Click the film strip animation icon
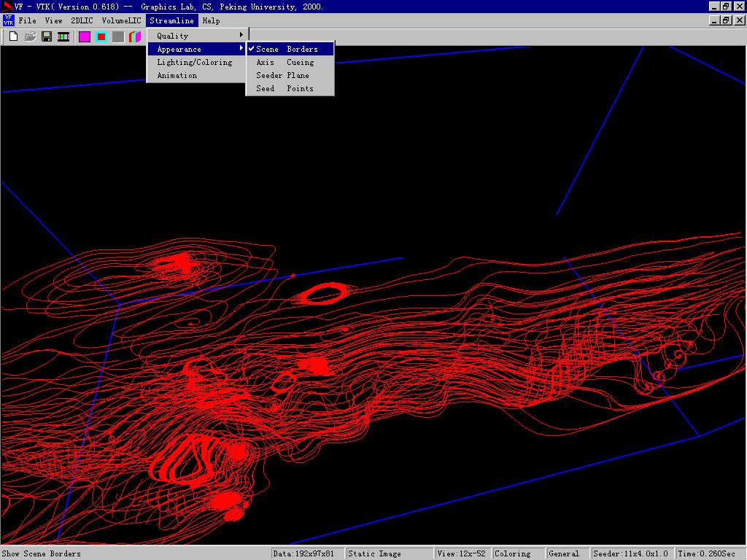747x560 pixels. pos(63,36)
